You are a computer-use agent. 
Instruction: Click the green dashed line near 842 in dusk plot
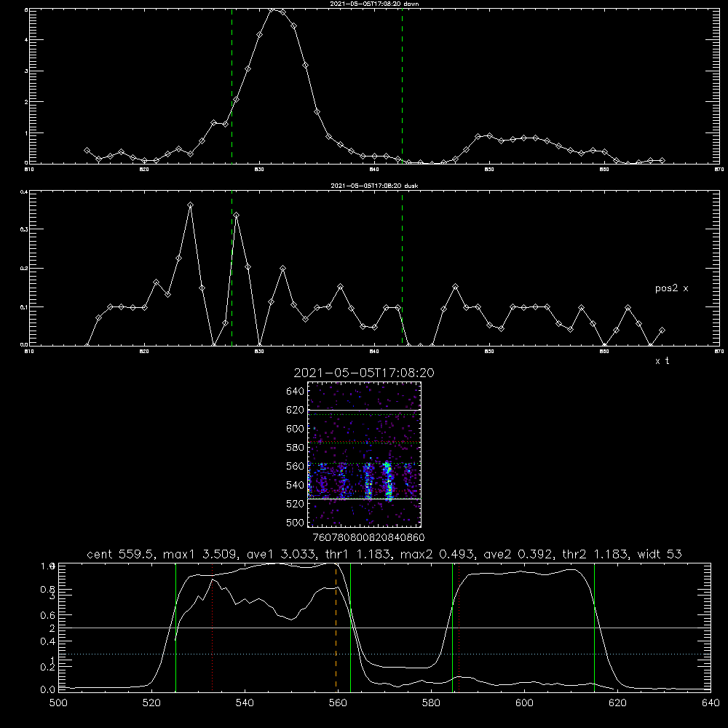pyautogui.click(x=402, y=269)
